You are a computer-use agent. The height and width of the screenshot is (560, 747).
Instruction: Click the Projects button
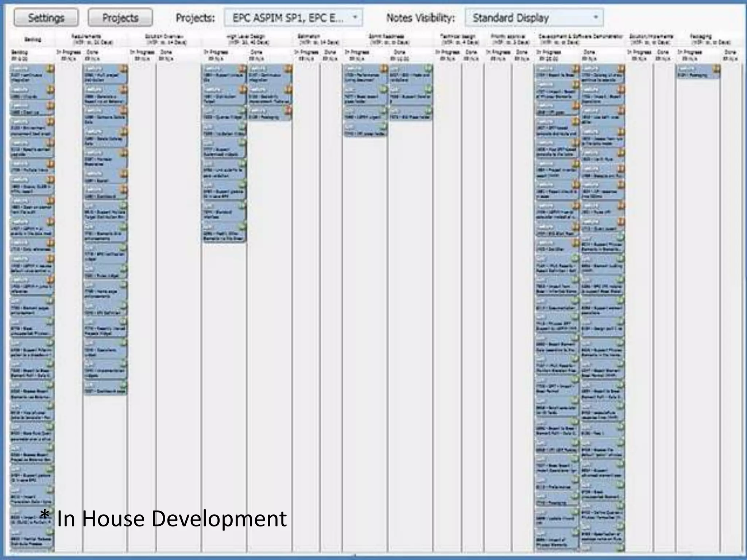[x=120, y=18]
